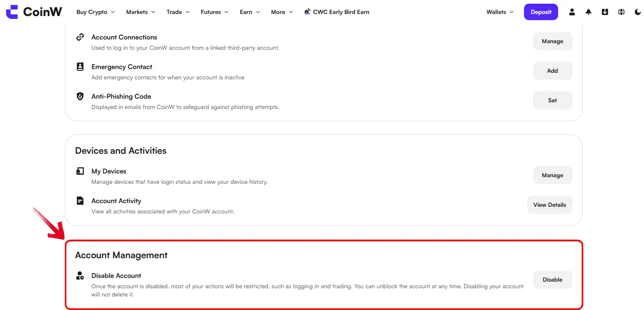Expand the More menu
This screenshot has width=644, height=310.
pyautogui.click(x=282, y=12)
